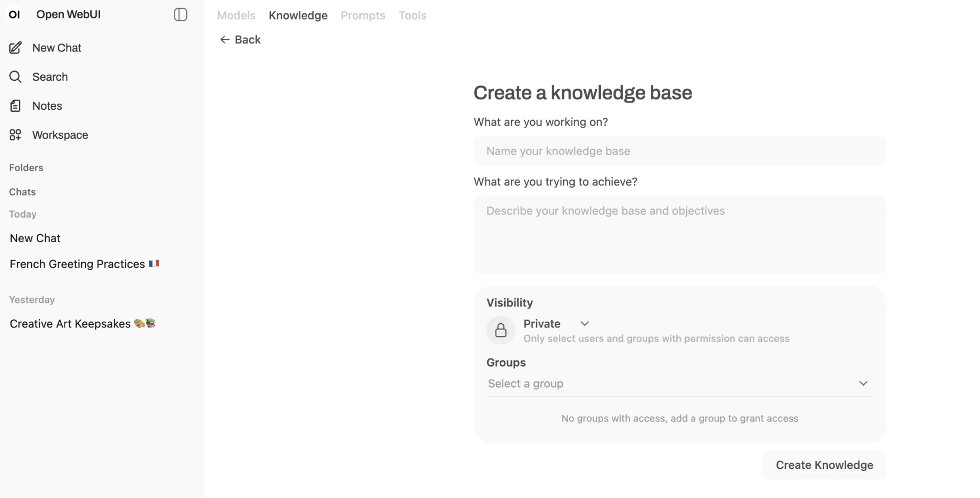Click the New Chat pencil icon

point(15,48)
